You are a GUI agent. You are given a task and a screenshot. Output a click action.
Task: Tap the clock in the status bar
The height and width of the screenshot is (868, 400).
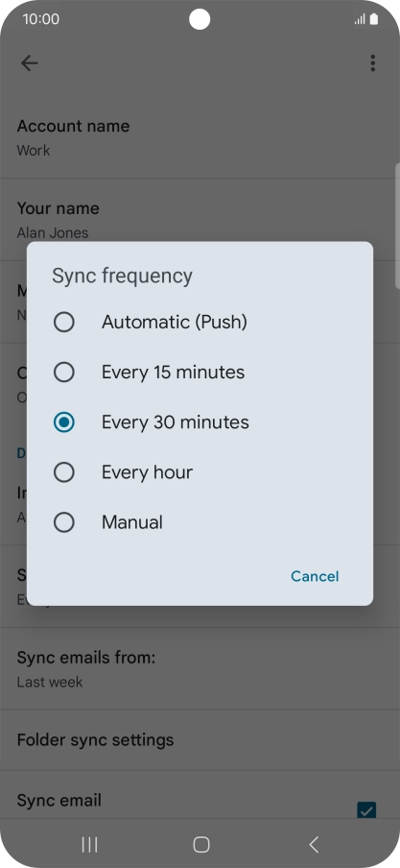coord(41,19)
